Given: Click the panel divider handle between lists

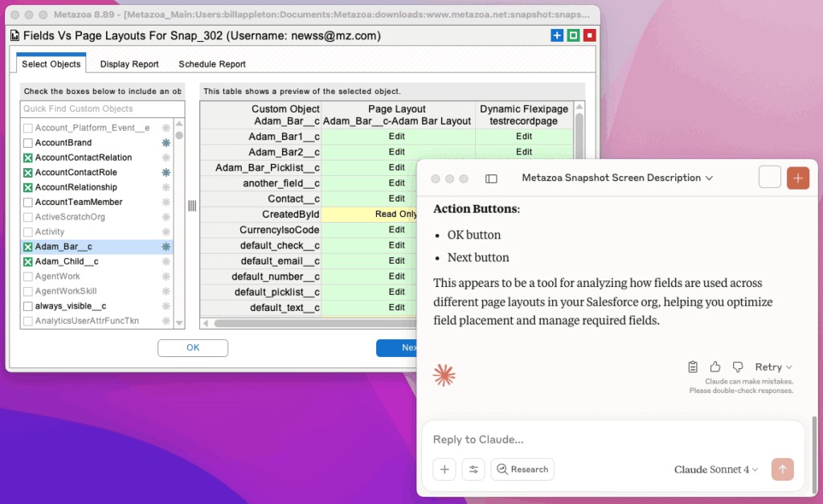Looking at the screenshot, I should [192, 206].
